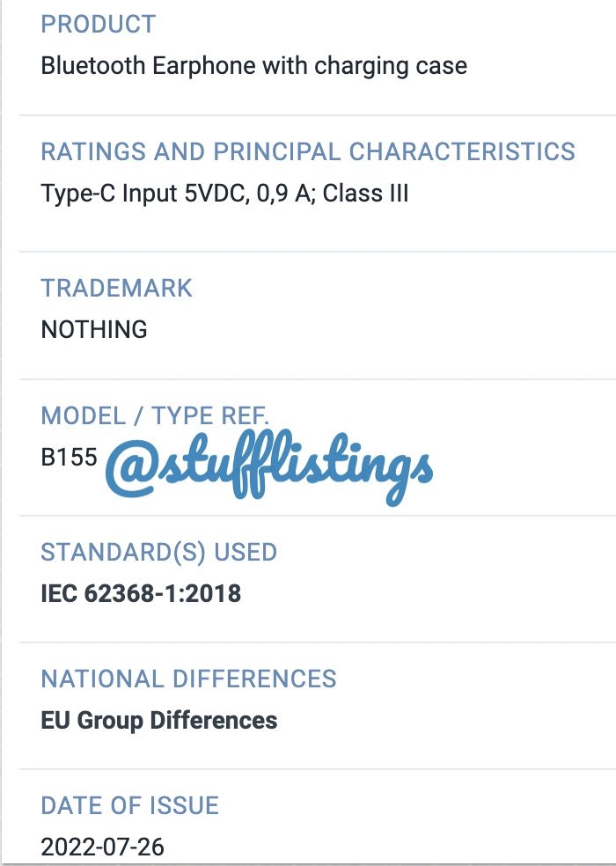616x866 pixels.
Task: Select the Bluetooth Earphone with charging case text
Action: (x=254, y=66)
